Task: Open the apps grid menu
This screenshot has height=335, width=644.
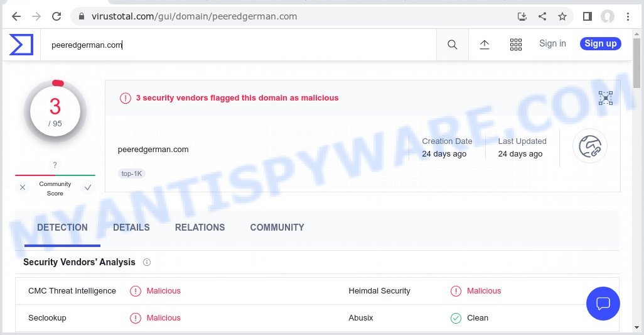Action: tap(516, 45)
